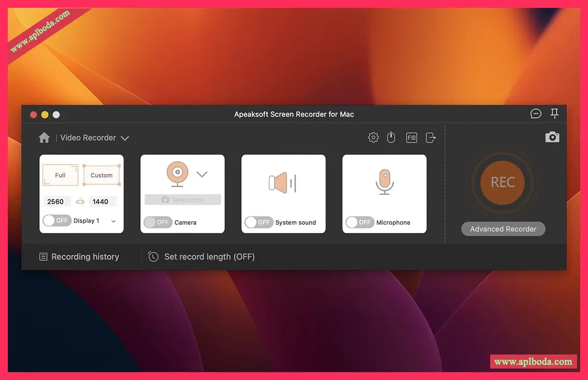Open mouse recording options icon
588x380 pixels.
[391, 137]
